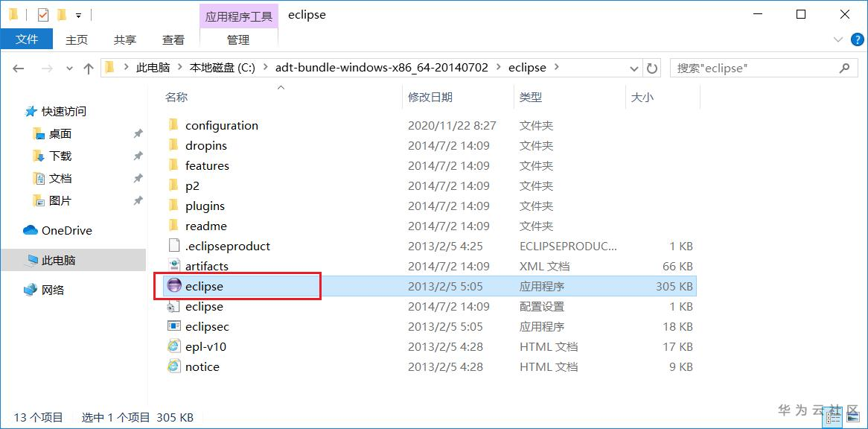
Task: Expand the breadcrumb arrow before 此电脑
Action: [126, 68]
